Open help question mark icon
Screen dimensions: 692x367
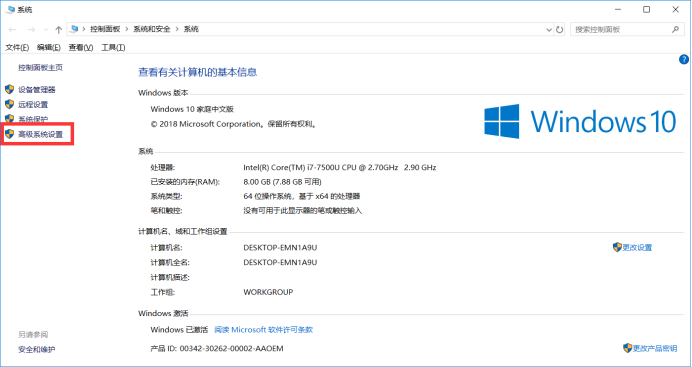[x=684, y=60]
